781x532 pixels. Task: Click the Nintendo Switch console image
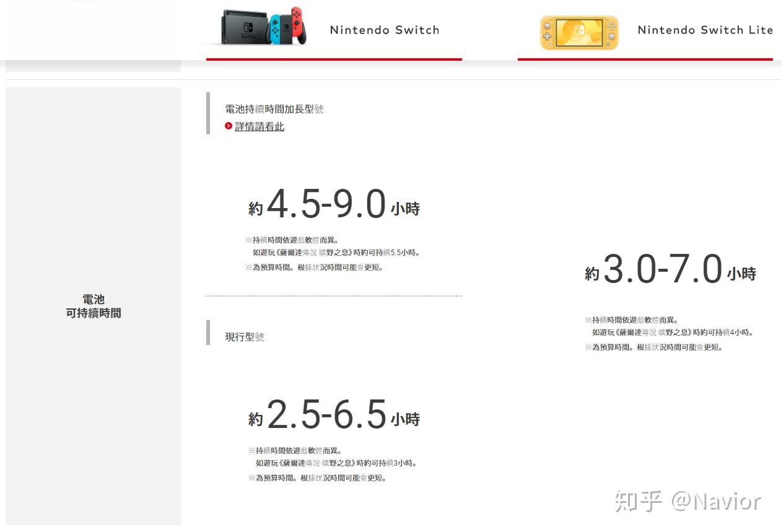264,27
